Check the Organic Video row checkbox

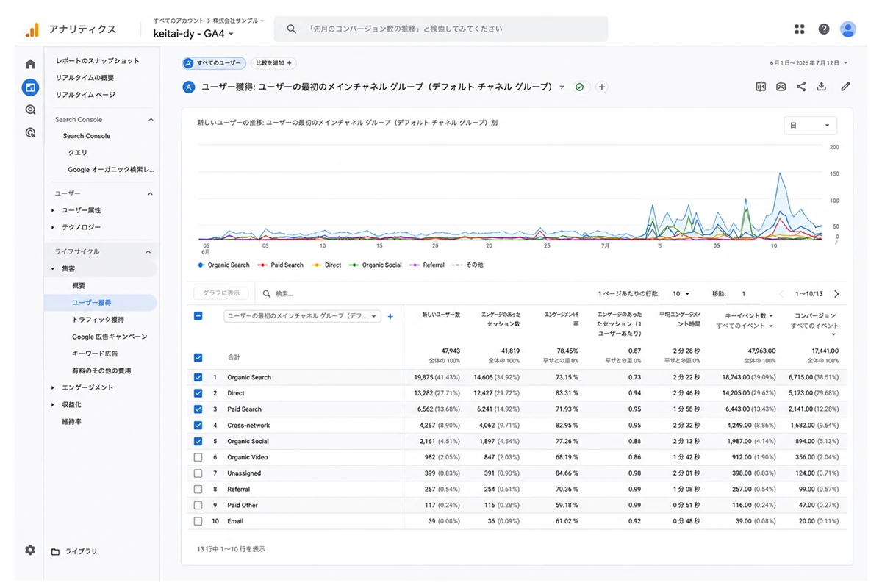(x=198, y=457)
